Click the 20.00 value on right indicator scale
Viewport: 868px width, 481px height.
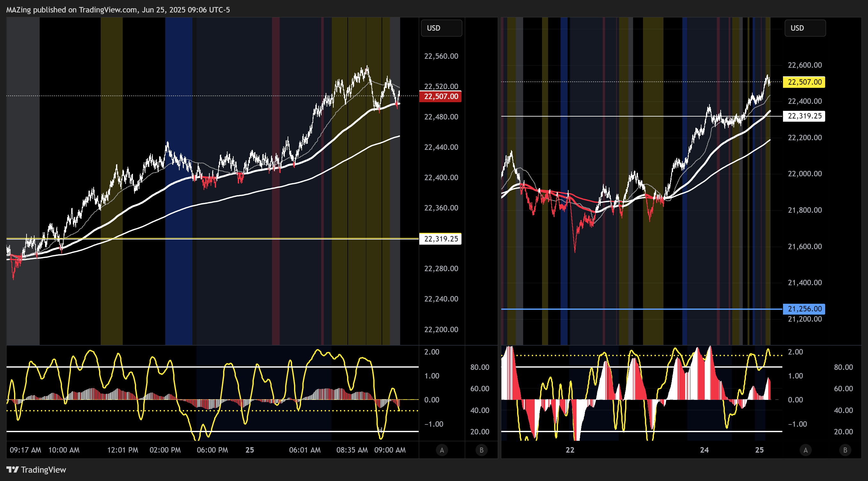[x=843, y=432]
